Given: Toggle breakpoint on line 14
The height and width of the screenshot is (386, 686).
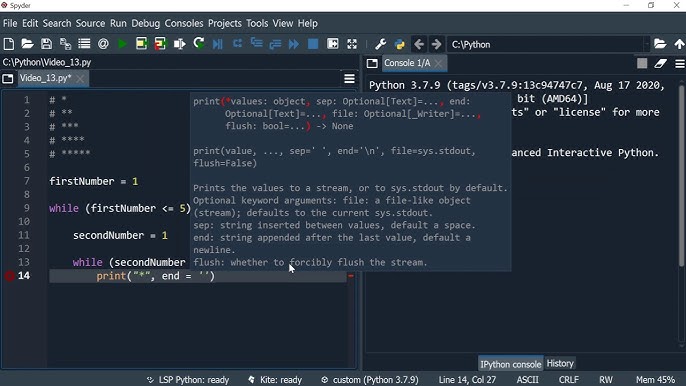Looking at the screenshot, I should coord(10,276).
